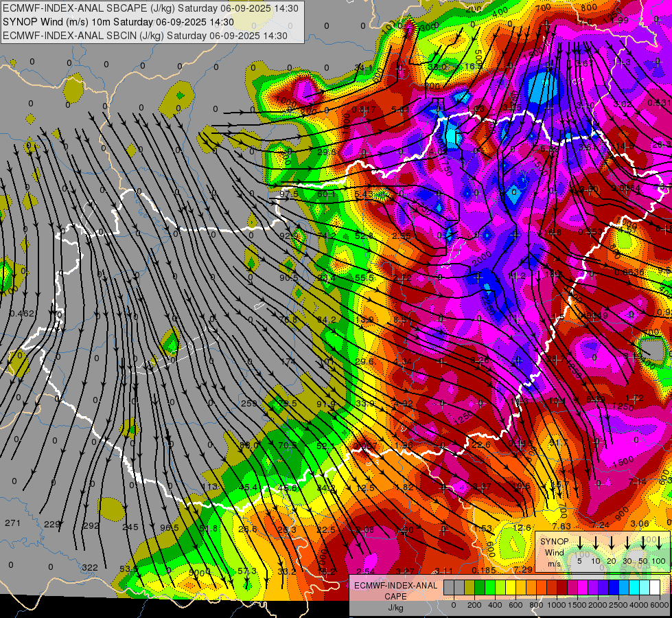672x618 pixels.
Task: Click the 5 m/s wind arrow in SYNOP legend
Action: [579, 542]
